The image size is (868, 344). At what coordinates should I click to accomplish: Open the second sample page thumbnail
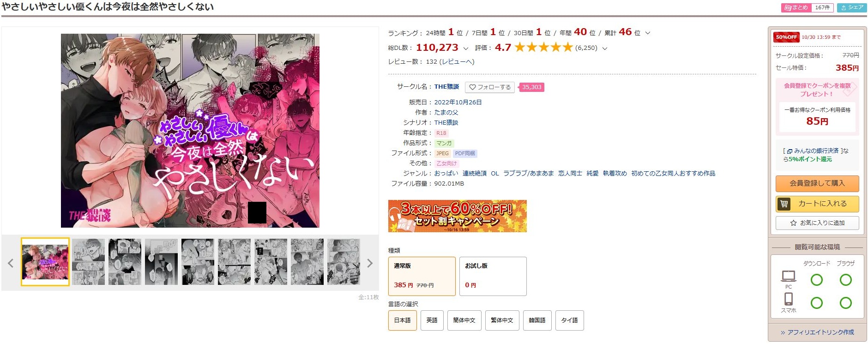coord(88,262)
